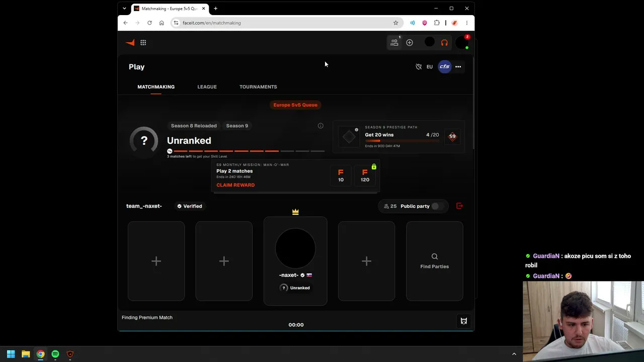
Task: Click the site information icon in the address bar
Action: click(176, 23)
